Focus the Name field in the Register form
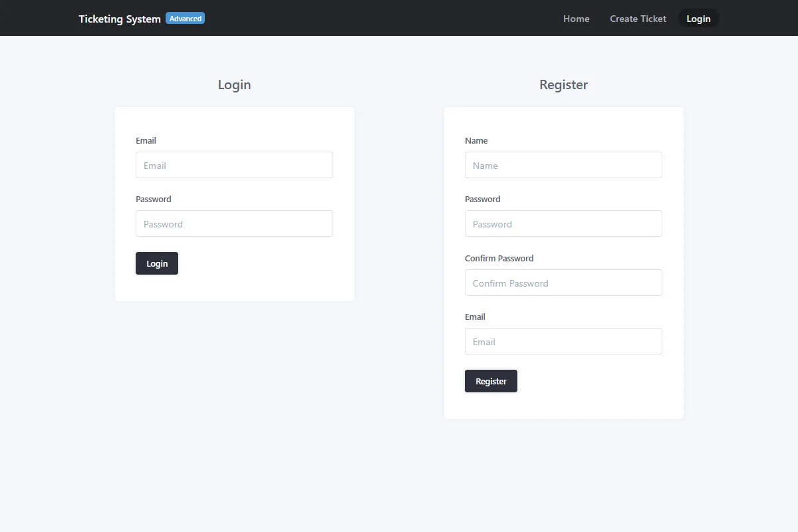This screenshot has height=532, width=798. tap(563, 165)
